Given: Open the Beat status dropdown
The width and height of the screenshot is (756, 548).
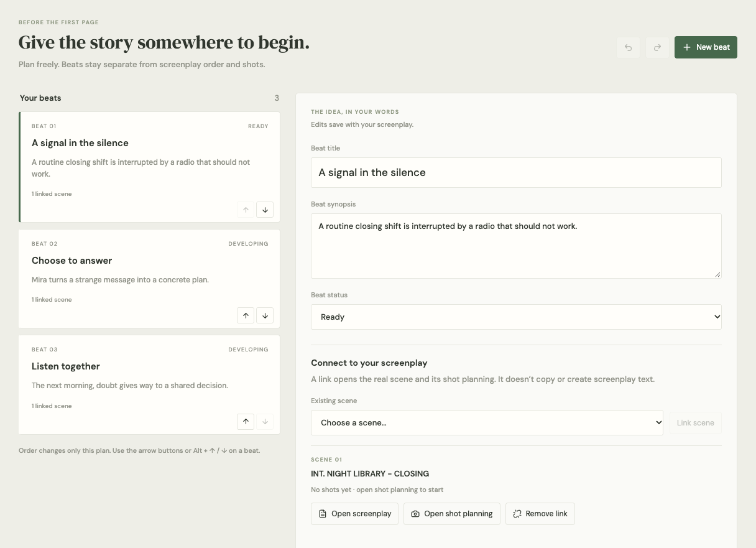Looking at the screenshot, I should pyautogui.click(x=516, y=317).
